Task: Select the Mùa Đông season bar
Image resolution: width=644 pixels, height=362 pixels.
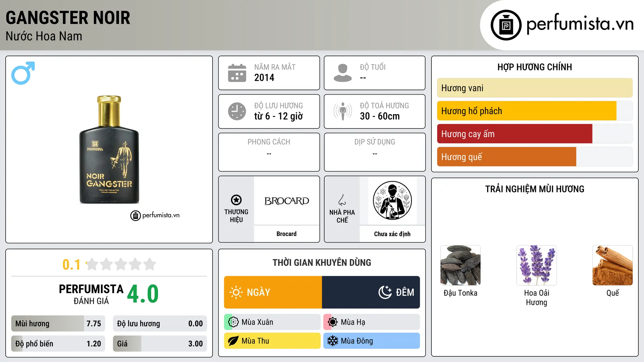Action: coord(372,341)
